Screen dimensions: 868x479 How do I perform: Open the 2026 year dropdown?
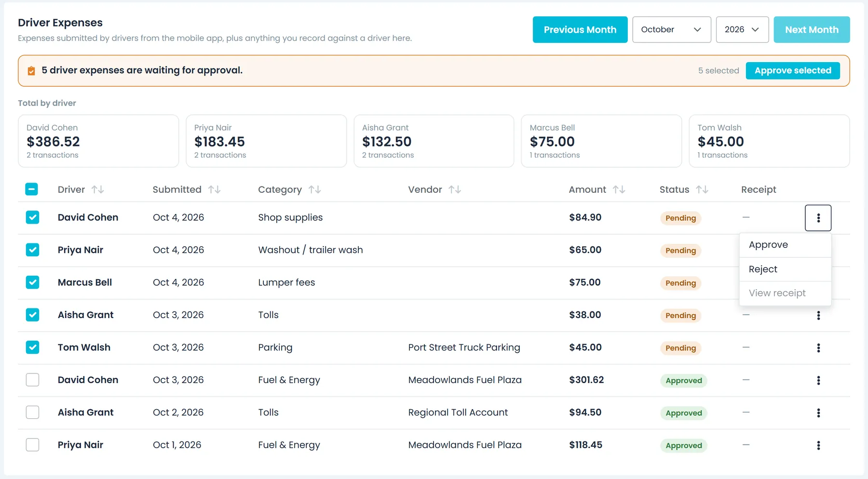742,29
